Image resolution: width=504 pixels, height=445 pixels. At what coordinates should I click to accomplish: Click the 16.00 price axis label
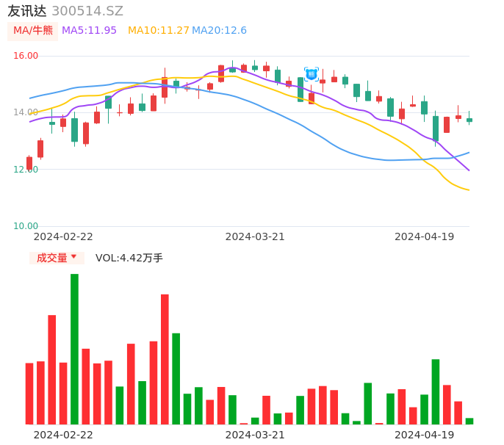click(26, 56)
